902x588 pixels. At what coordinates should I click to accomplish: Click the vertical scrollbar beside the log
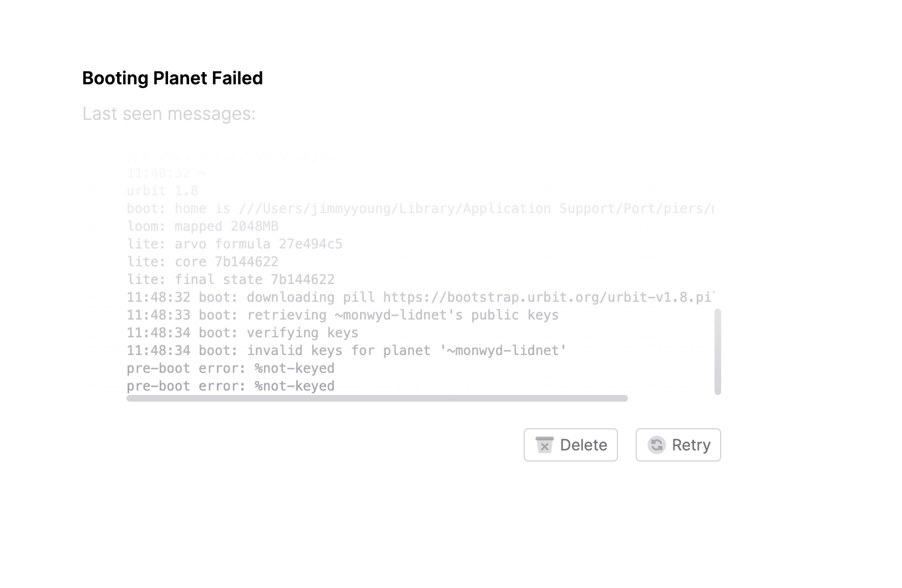[718, 352]
